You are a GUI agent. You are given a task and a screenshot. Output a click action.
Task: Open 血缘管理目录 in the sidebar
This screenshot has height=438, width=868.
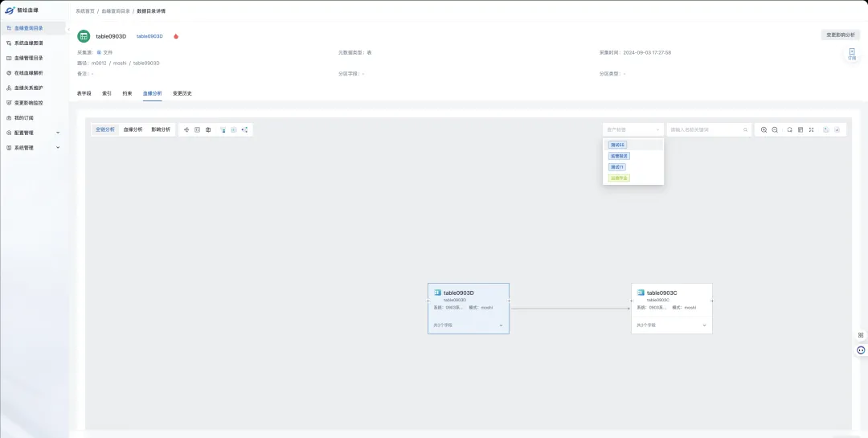click(x=33, y=58)
